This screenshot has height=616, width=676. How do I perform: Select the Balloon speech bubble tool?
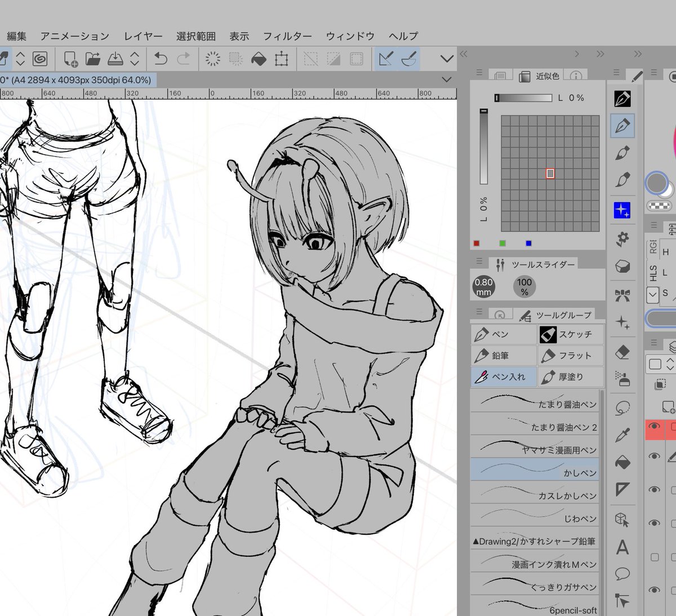click(x=622, y=574)
